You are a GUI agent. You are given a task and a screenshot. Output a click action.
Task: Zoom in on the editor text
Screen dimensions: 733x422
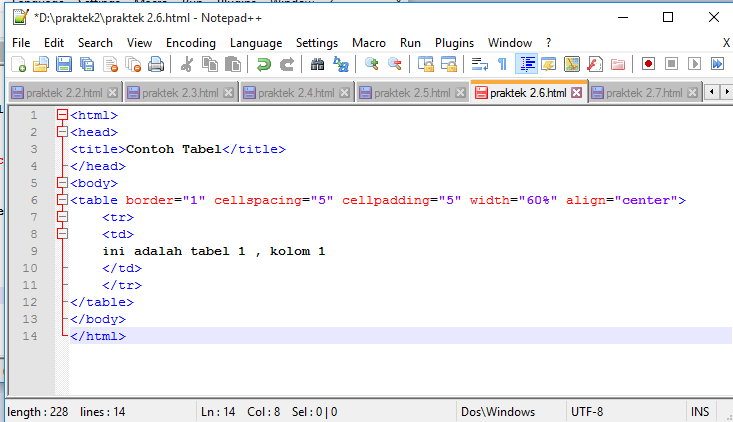(x=372, y=64)
